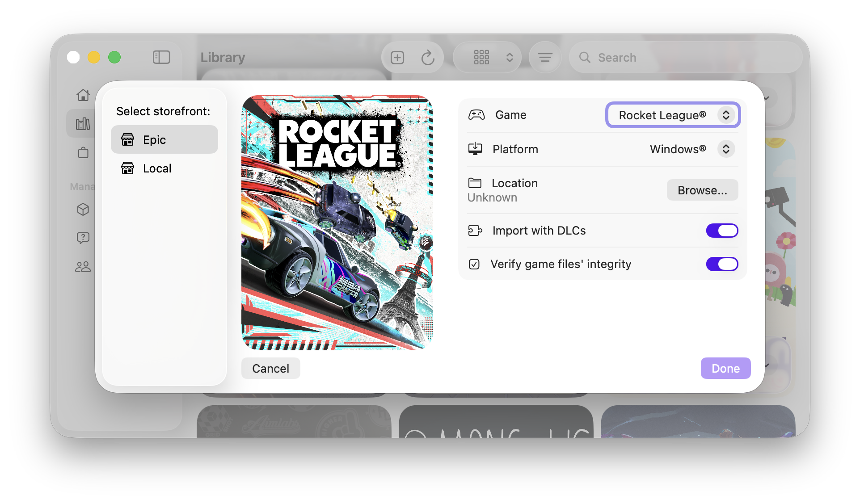The image size is (860, 504).
Task: Open the Accounts people icon
Action: coord(83,267)
